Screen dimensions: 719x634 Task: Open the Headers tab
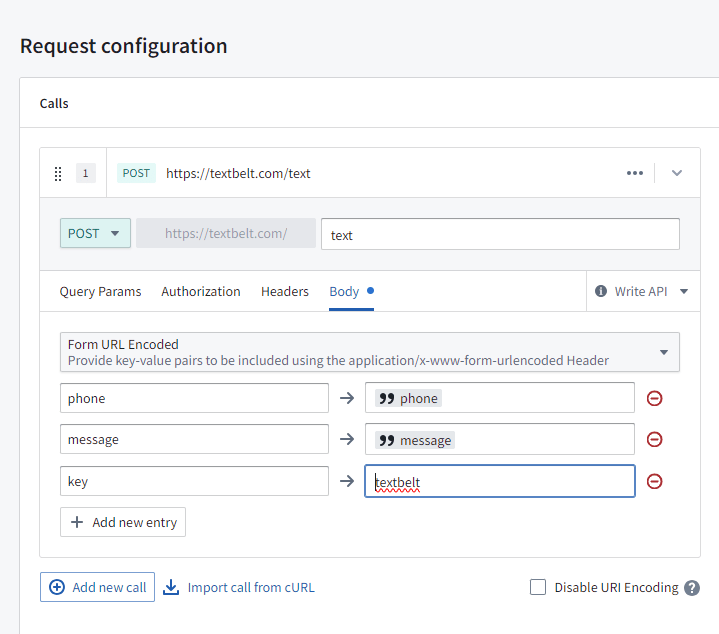tap(285, 291)
